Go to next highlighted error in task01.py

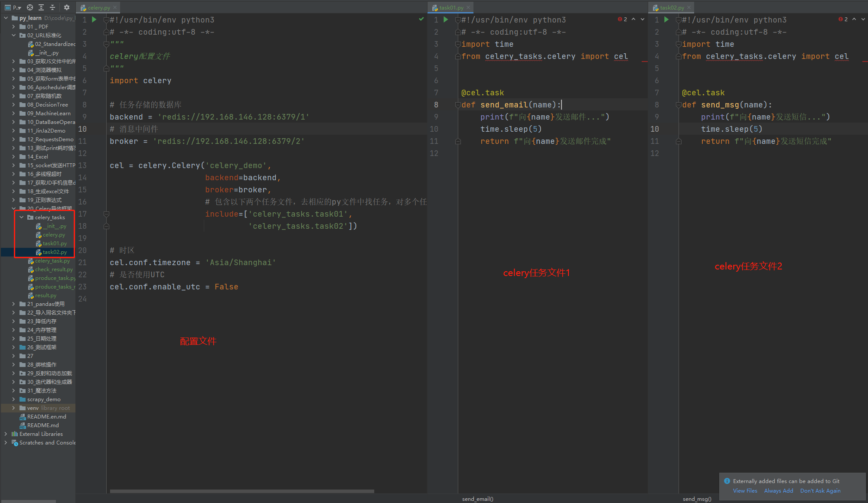[643, 19]
